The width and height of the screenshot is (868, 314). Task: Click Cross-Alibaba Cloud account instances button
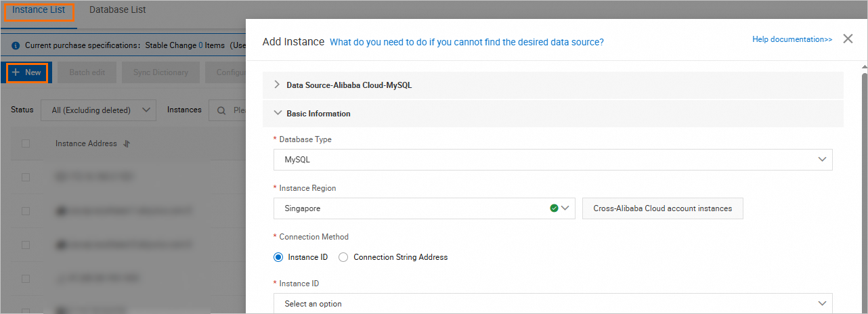662,208
